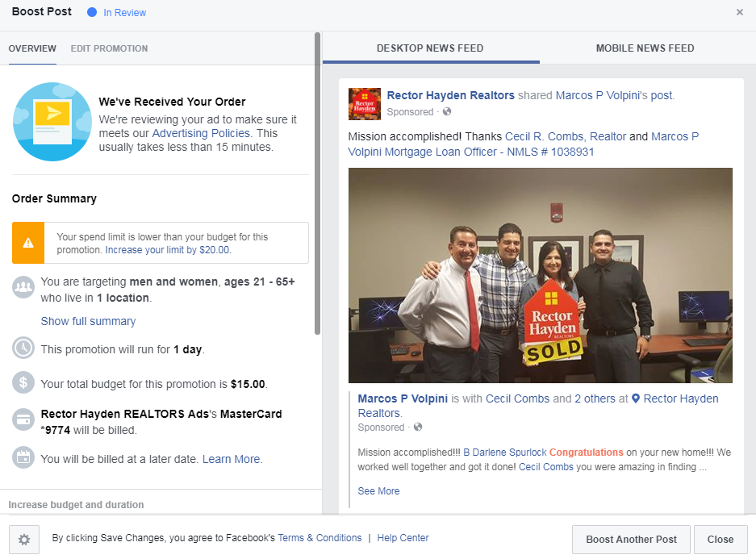
Task: Click Increase budget and duration heading
Action: [x=76, y=504]
